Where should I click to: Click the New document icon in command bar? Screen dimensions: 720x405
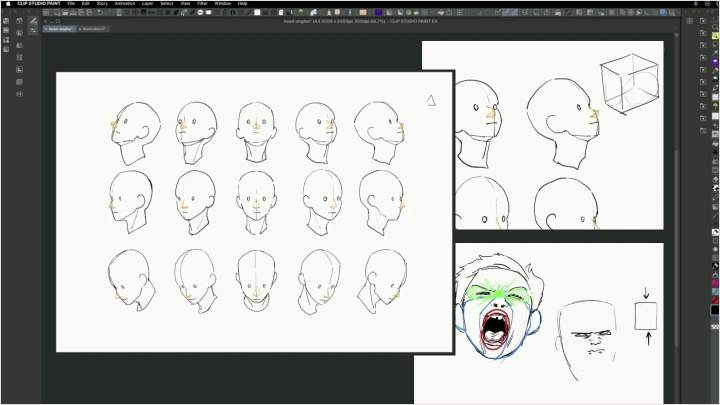tap(57, 12)
